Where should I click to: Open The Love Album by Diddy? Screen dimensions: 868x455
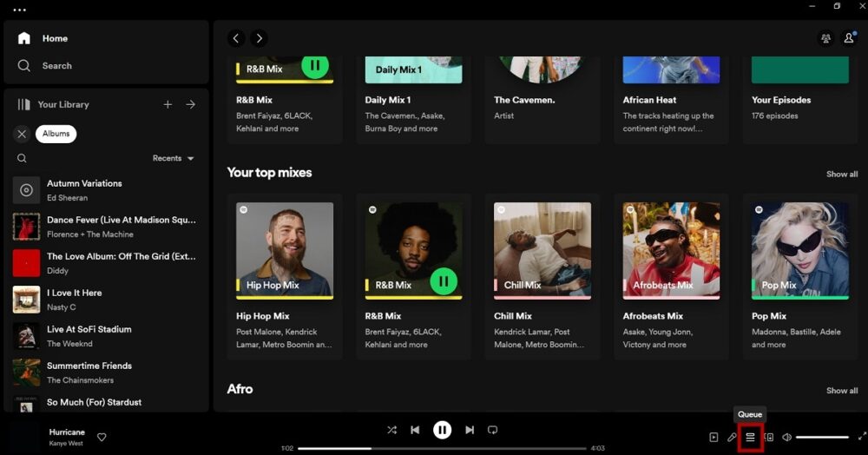pyautogui.click(x=105, y=263)
